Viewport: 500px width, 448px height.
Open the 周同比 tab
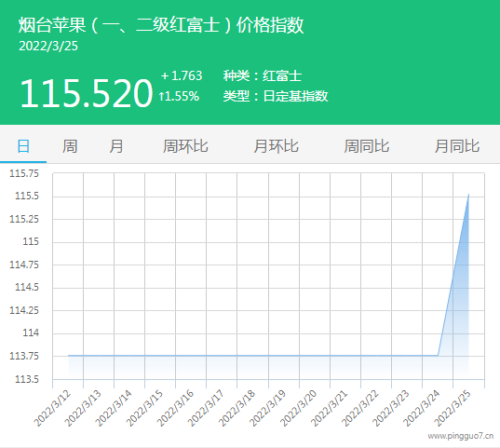tap(367, 146)
